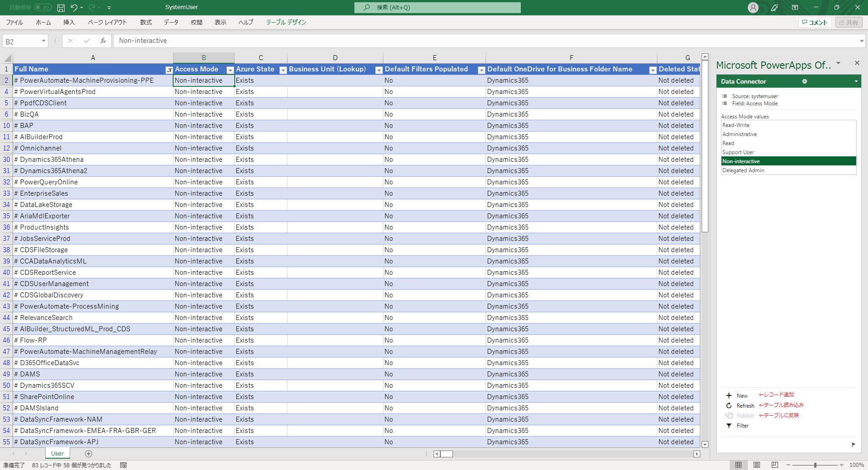
Task: Click the Save icon in title bar
Action: 61,8
